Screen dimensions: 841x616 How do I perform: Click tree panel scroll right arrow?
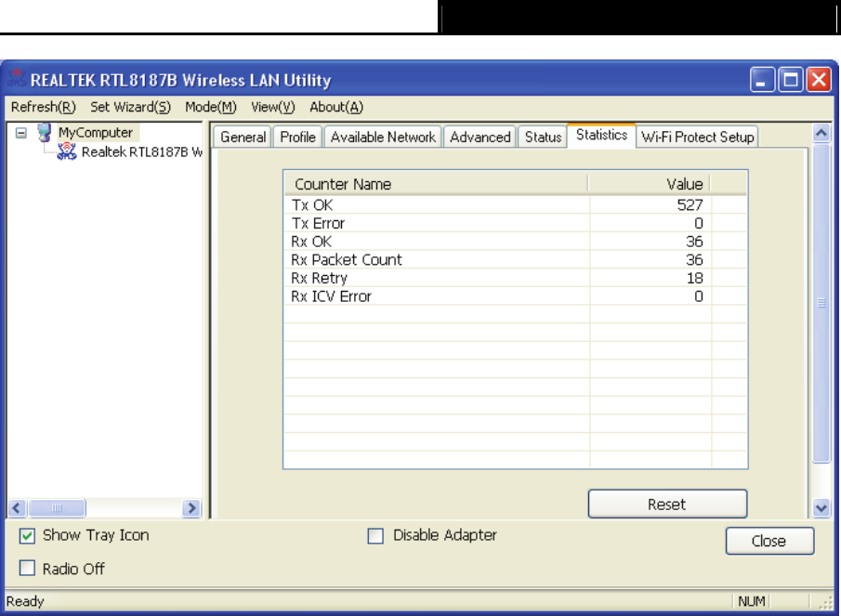point(191,507)
